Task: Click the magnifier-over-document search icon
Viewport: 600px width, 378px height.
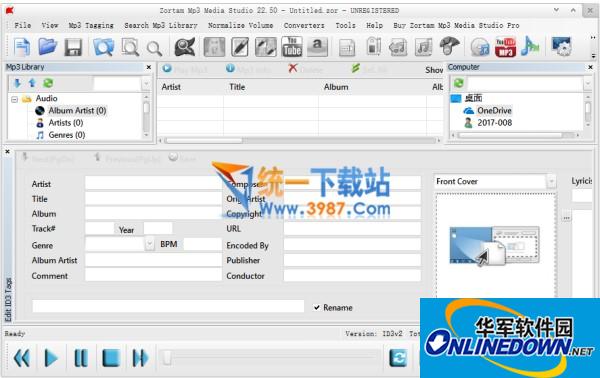Action: pos(130,48)
